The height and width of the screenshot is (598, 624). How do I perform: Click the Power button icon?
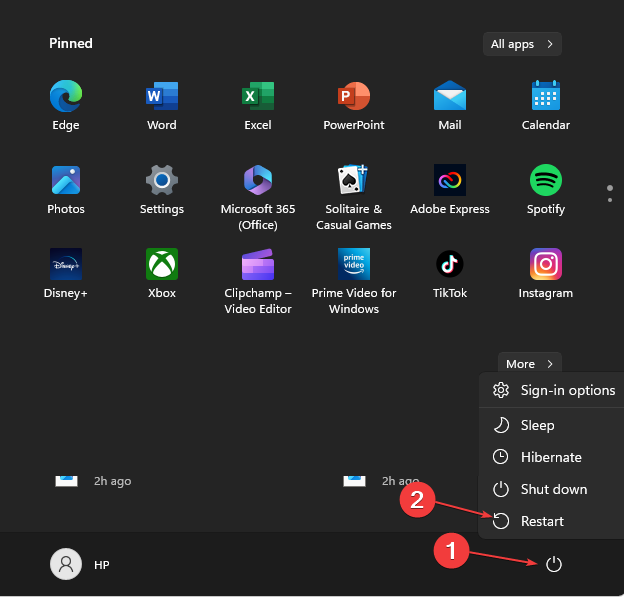[554, 565]
